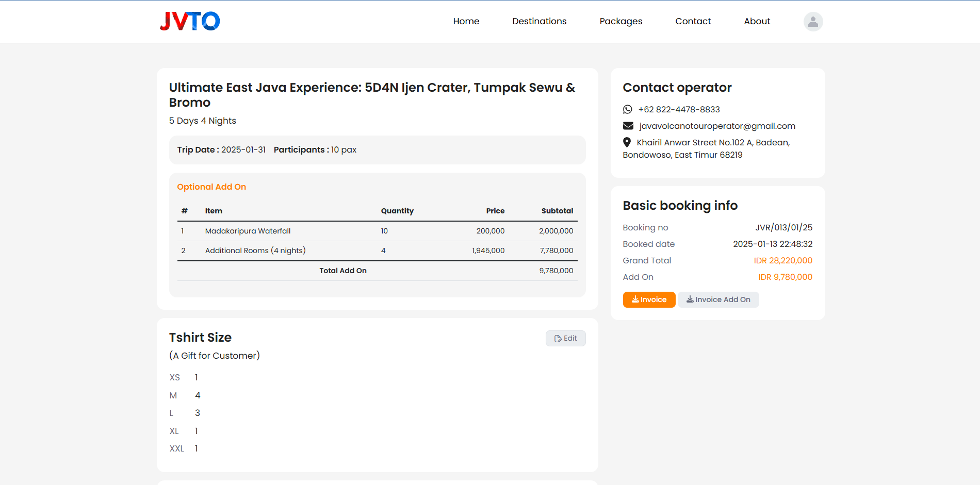980x485 pixels.
Task: Click the Total Add On label
Action: click(342, 271)
